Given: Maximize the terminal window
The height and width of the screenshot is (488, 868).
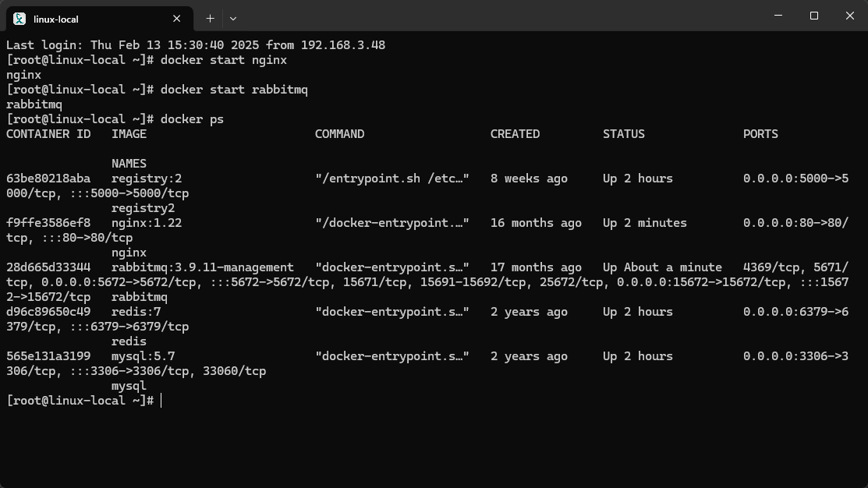Looking at the screenshot, I should click(814, 16).
